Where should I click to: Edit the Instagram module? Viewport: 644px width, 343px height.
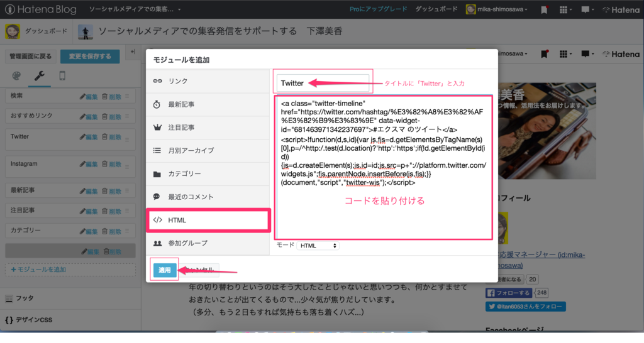click(89, 165)
